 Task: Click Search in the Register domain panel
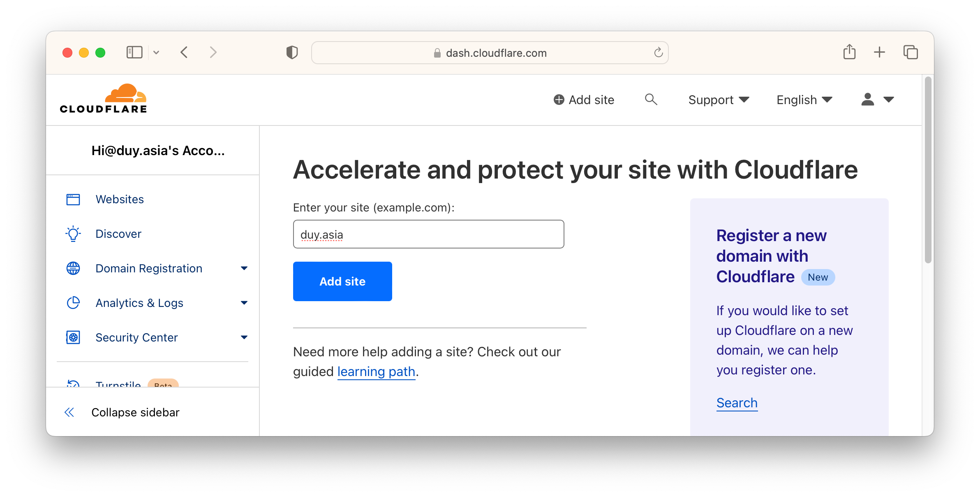point(737,403)
